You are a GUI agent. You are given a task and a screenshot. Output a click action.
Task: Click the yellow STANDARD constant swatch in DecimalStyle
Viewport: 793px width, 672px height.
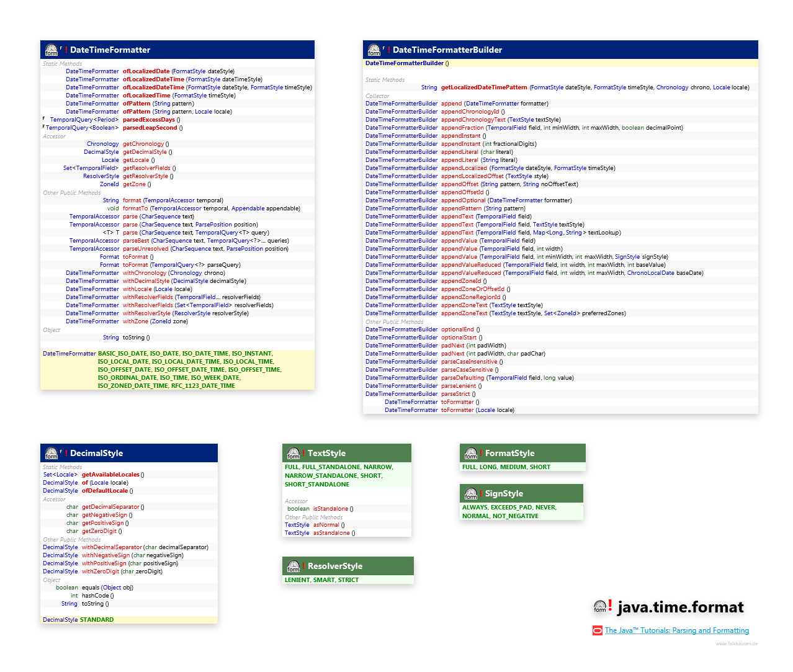(96, 619)
